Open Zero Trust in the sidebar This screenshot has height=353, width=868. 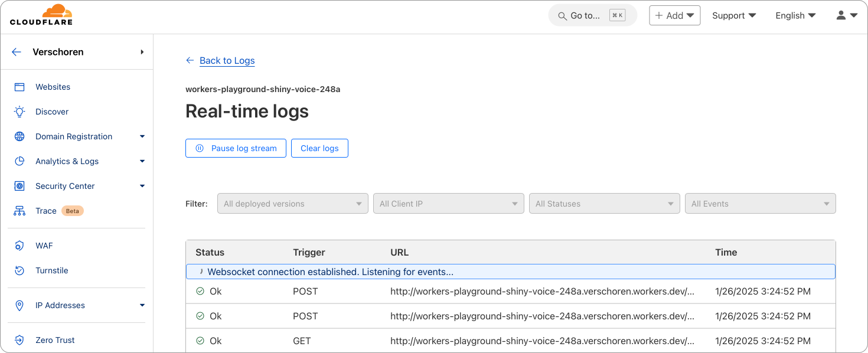click(55, 340)
